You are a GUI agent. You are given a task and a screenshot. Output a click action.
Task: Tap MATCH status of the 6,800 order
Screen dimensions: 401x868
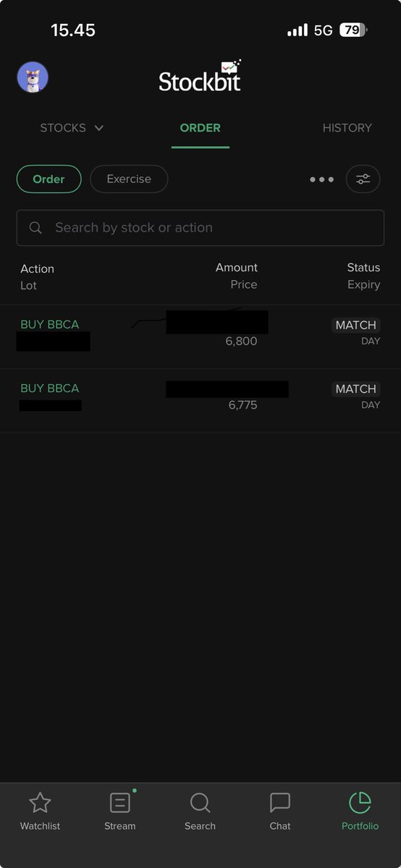pyautogui.click(x=356, y=325)
